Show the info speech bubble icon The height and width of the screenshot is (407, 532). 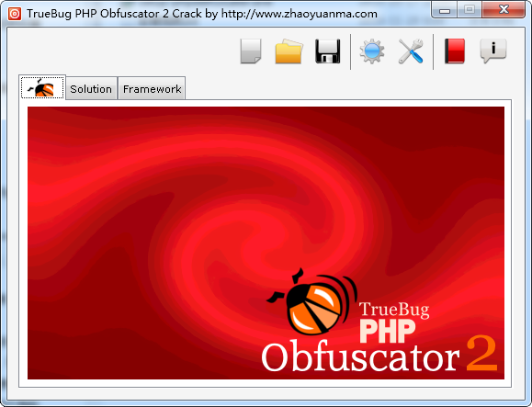click(493, 51)
